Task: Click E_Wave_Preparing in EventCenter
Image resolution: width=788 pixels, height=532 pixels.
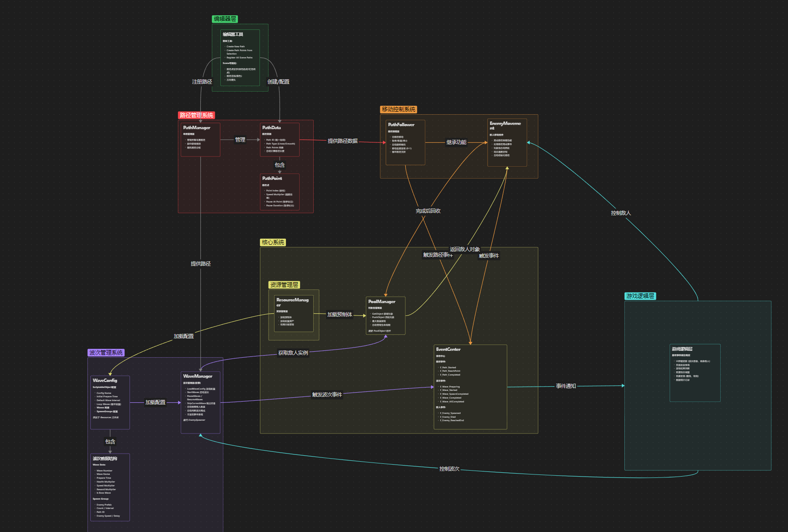Action: (450, 387)
